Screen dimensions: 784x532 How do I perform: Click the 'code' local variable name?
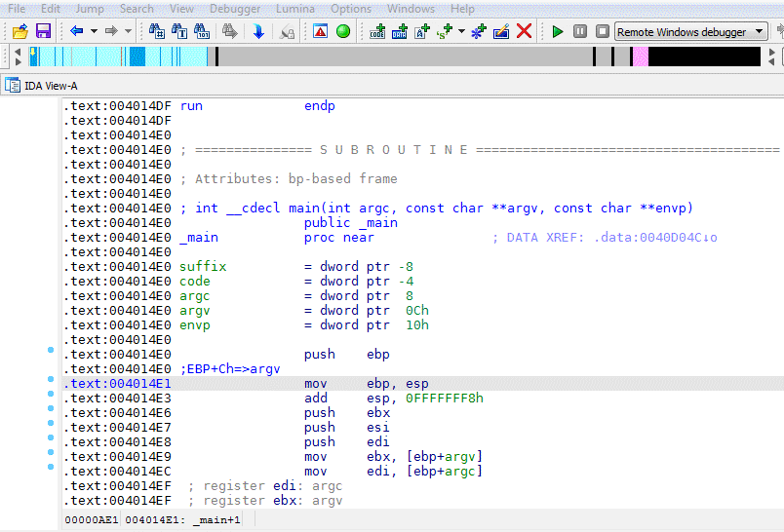pos(195,281)
